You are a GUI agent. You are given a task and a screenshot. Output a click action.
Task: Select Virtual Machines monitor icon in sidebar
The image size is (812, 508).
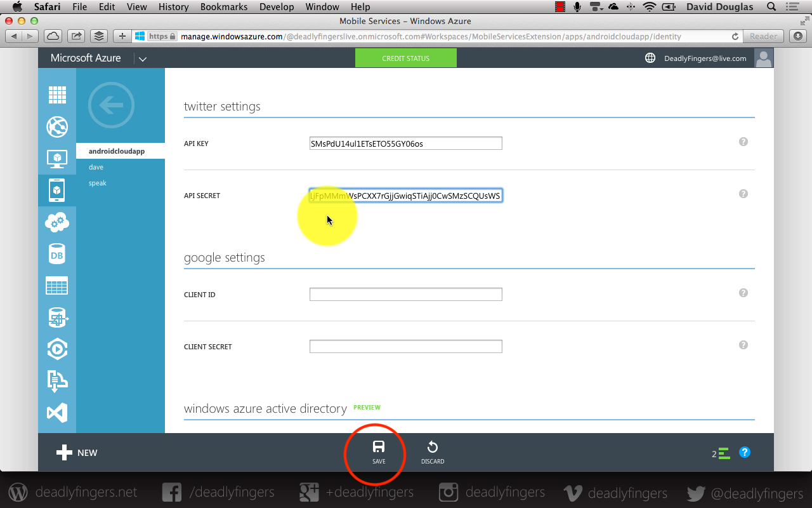tap(57, 158)
